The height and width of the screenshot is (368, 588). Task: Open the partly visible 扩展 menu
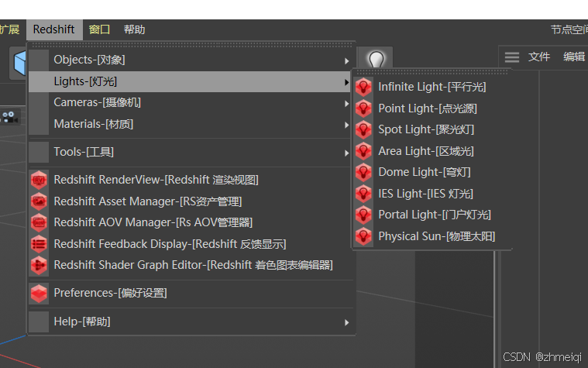(x=9, y=29)
